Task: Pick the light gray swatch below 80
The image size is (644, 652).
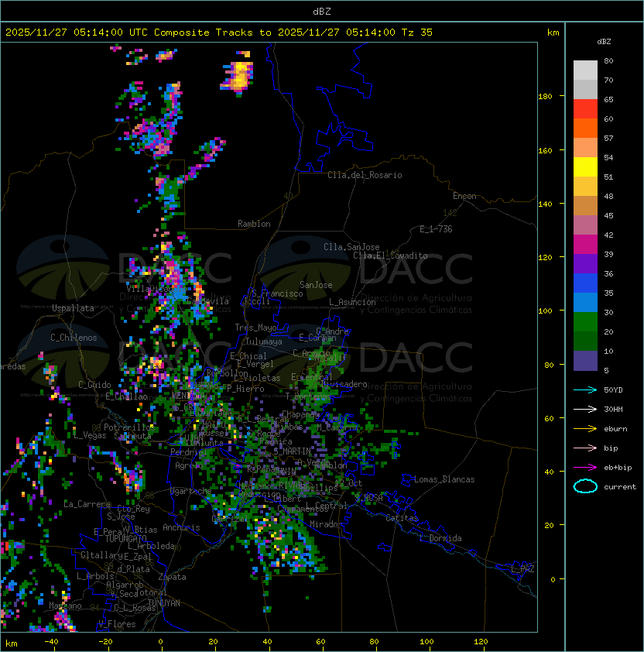Action: 585,70
